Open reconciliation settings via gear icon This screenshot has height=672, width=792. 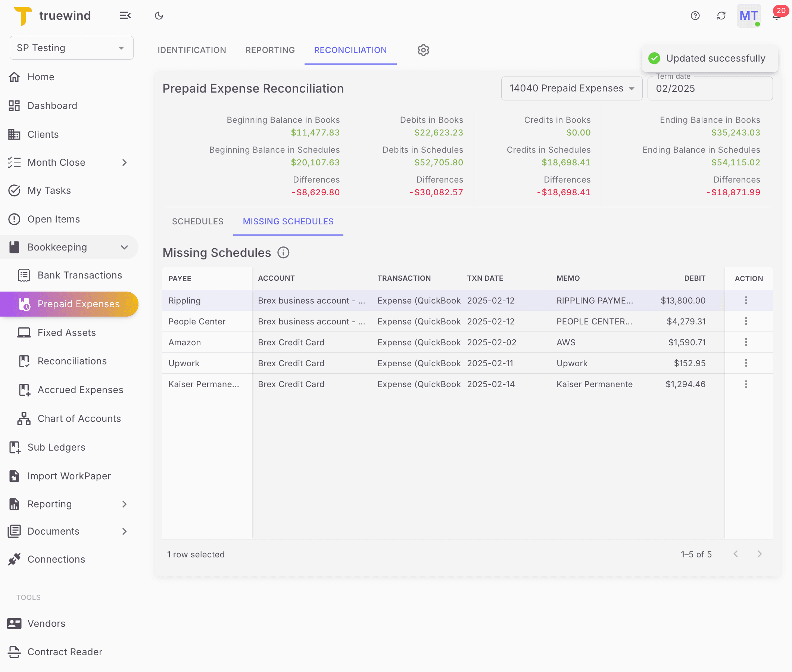coord(423,50)
